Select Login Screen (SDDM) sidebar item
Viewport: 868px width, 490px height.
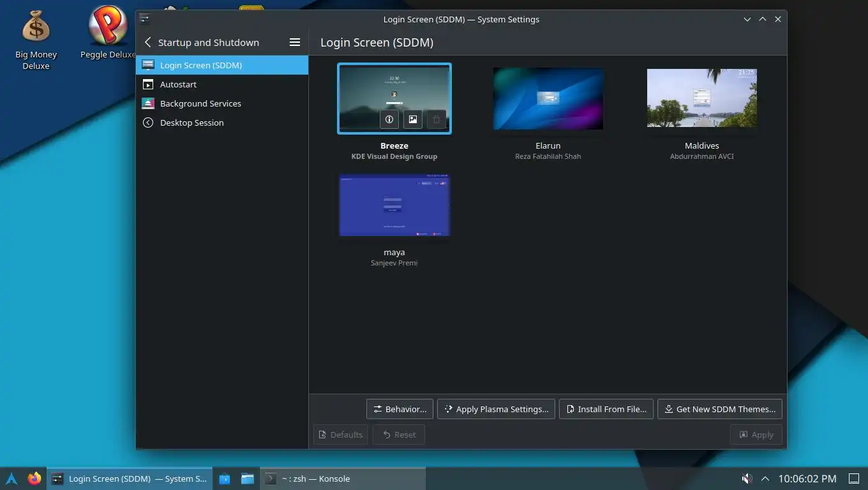222,65
